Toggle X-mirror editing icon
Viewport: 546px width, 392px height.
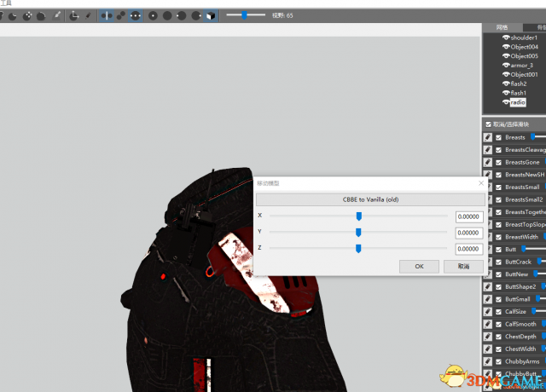[x=106, y=15]
